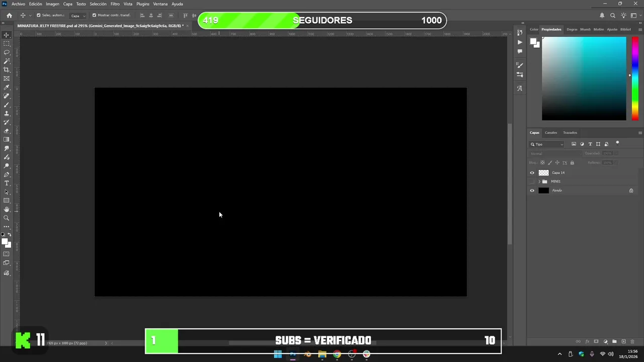Open the Filtro menu
The width and height of the screenshot is (644, 362).
click(115, 4)
